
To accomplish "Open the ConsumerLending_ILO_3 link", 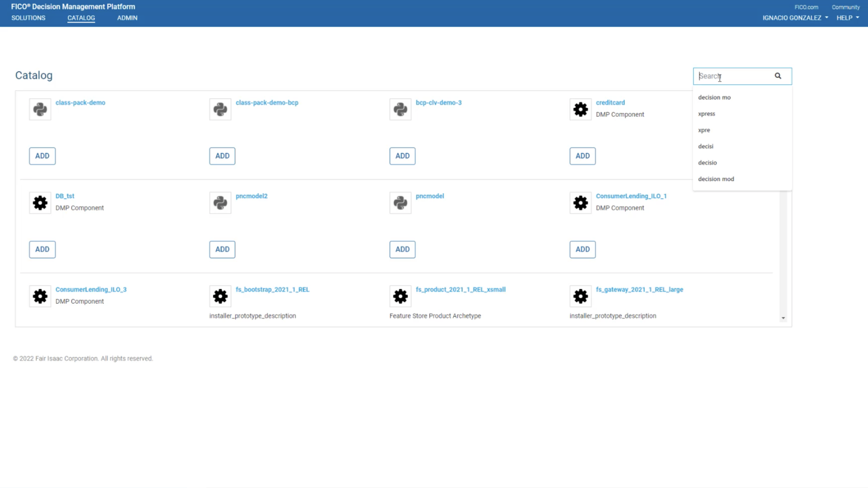I will 91,290.
